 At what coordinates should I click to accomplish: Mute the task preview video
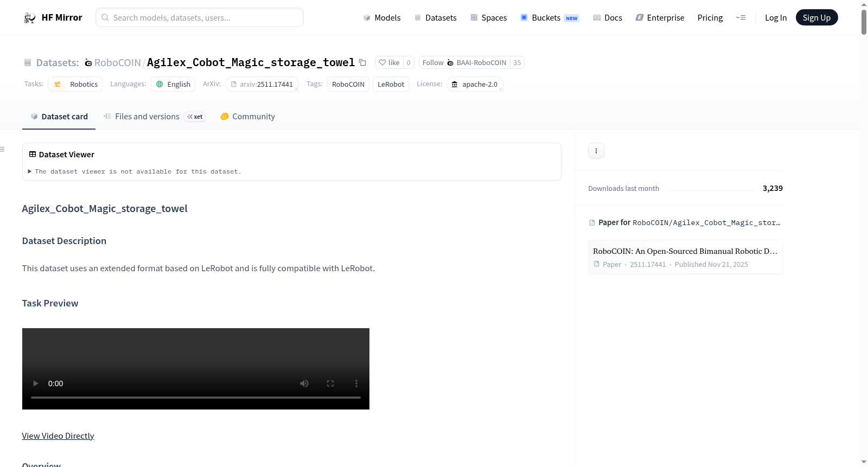click(x=304, y=383)
